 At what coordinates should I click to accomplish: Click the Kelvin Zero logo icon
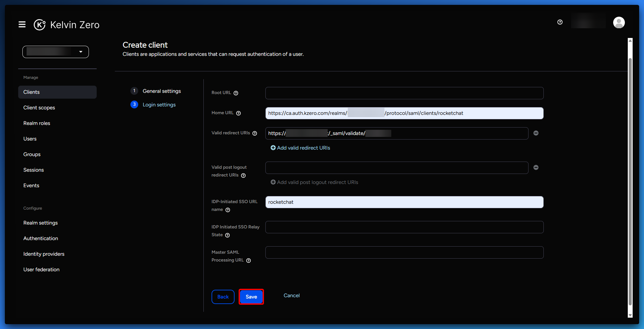[40, 25]
